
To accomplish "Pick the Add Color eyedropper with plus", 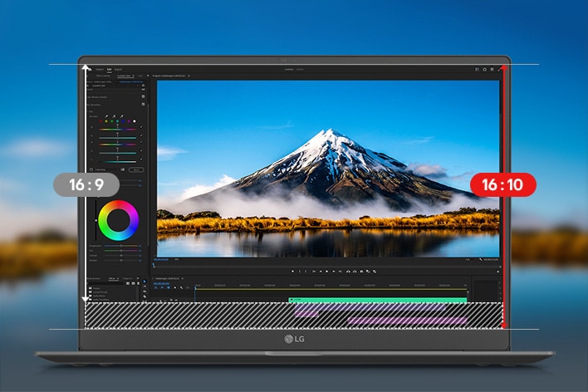I will point(114,116).
